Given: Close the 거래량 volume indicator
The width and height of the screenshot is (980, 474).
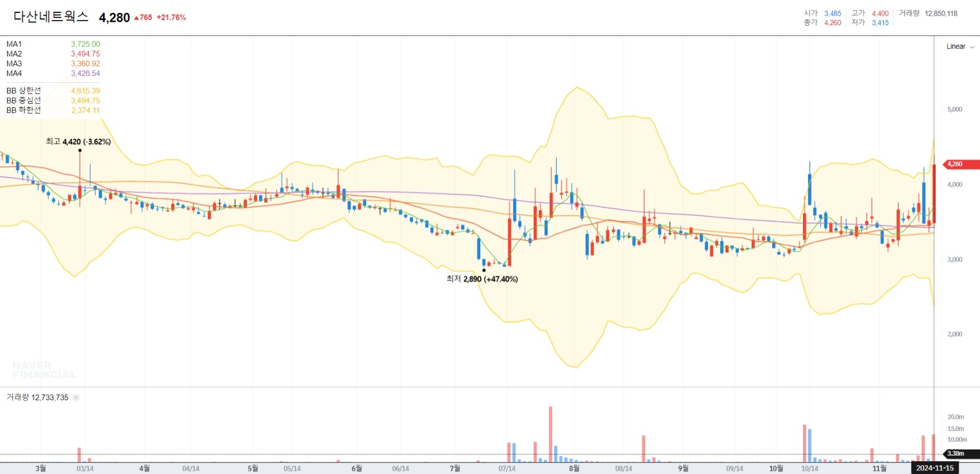Looking at the screenshot, I should point(76,397).
